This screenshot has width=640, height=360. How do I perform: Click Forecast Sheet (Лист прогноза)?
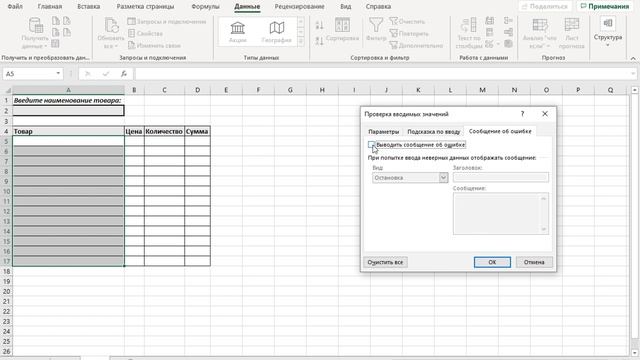pyautogui.click(x=571, y=33)
